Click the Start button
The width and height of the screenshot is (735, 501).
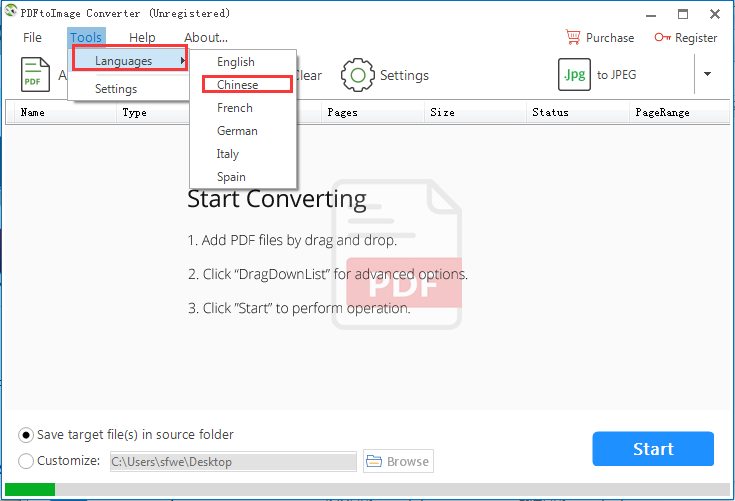pos(653,449)
